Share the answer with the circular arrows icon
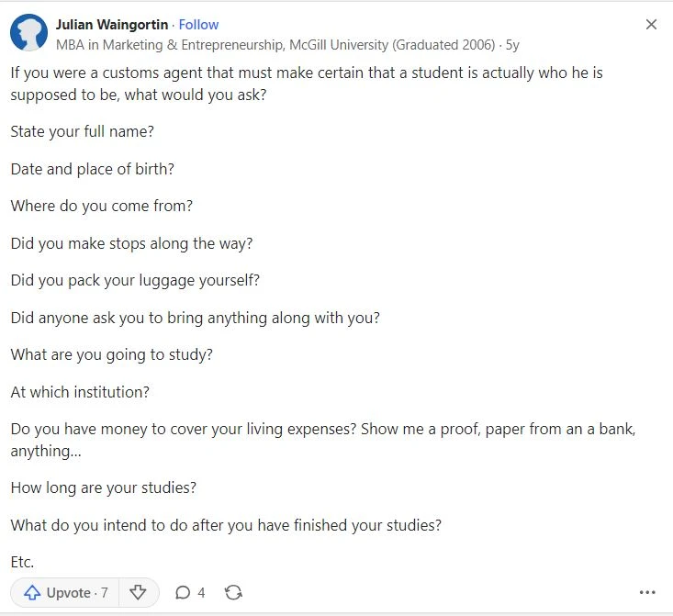 click(233, 593)
